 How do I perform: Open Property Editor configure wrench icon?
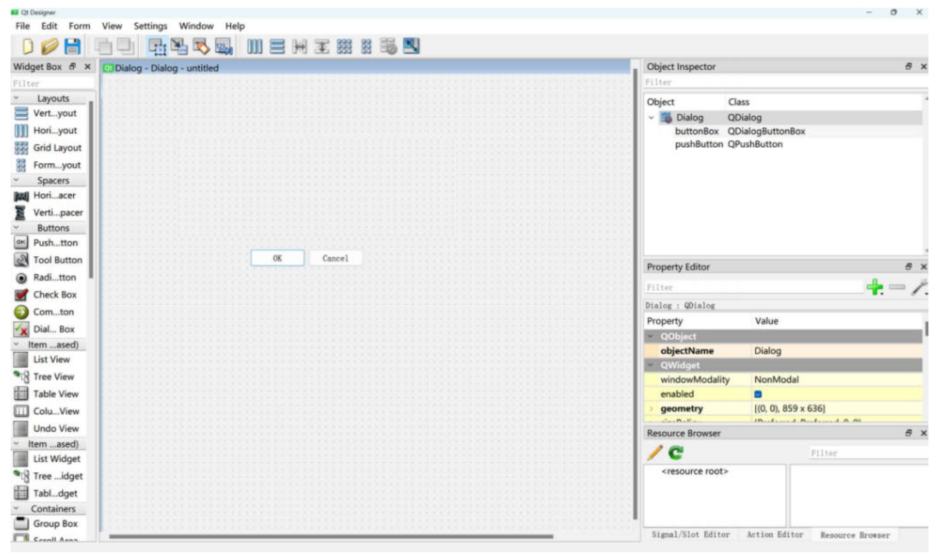coord(919,287)
